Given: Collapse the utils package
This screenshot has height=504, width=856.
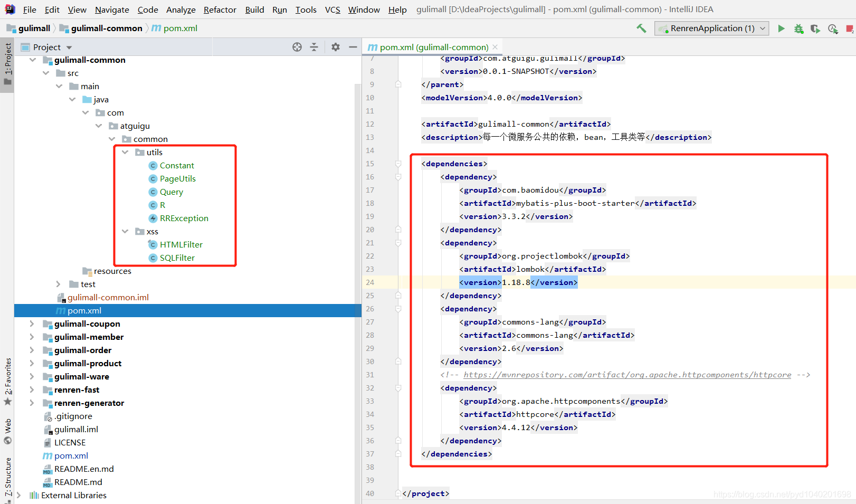Looking at the screenshot, I should 125,153.
